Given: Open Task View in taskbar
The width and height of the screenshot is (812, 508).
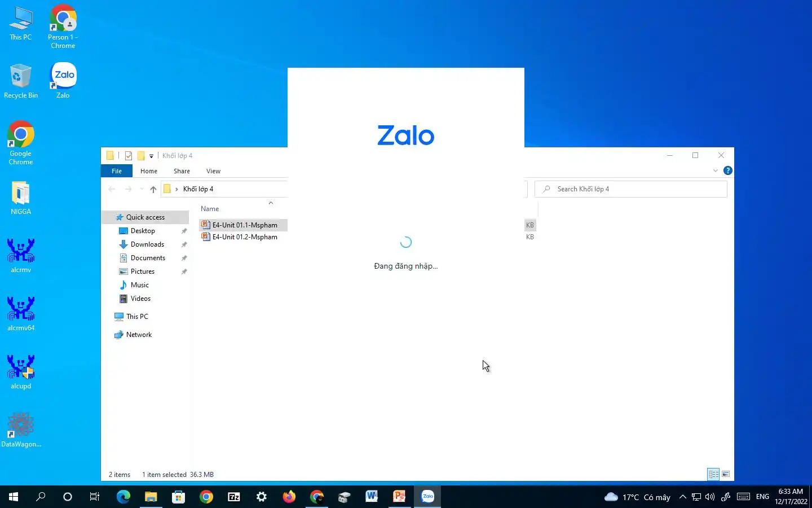Looking at the screenshot, I should pos(95,497).
